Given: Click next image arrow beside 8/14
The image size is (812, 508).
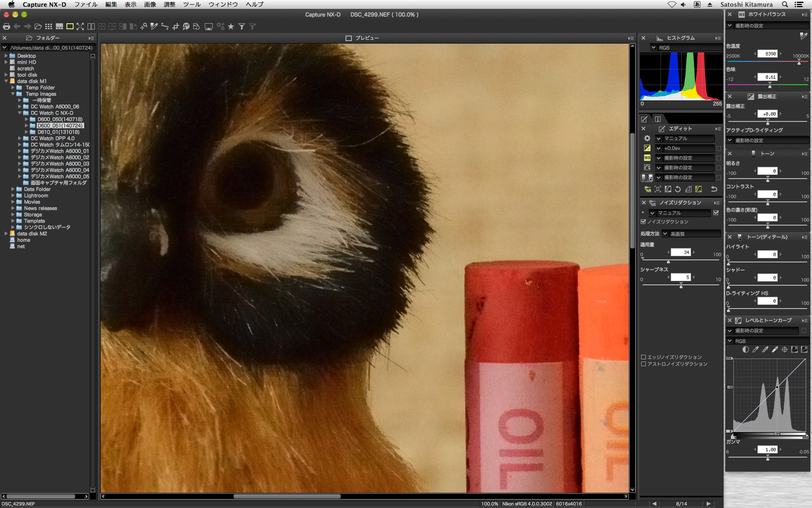Looking at the screenshot, I should point(709,504).
